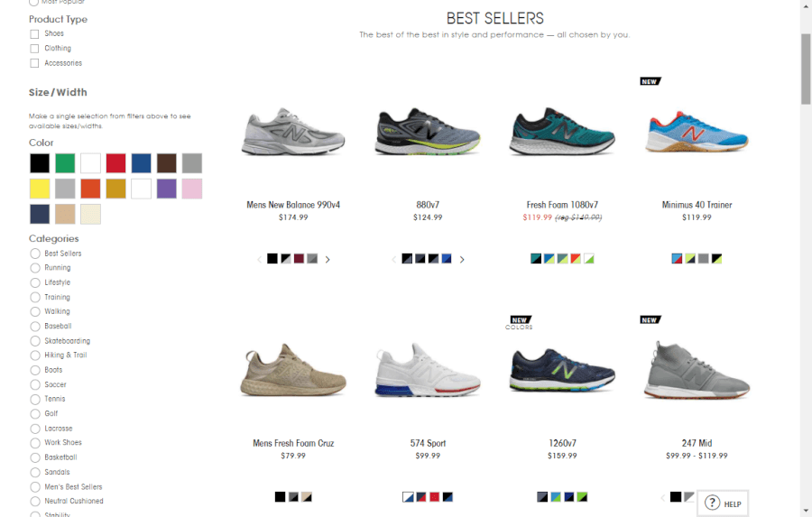Screen dimensions: 812x517
Task: Select the Running category radio button
Action: click(34, 268)
